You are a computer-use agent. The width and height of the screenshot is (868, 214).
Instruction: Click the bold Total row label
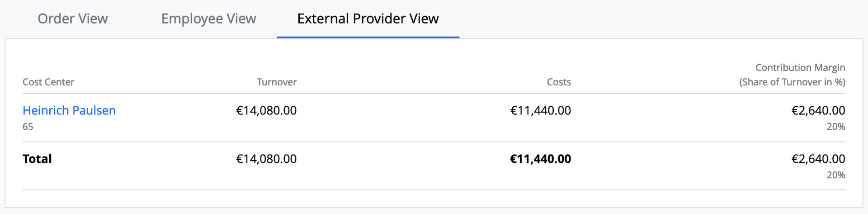coord(37,159)
